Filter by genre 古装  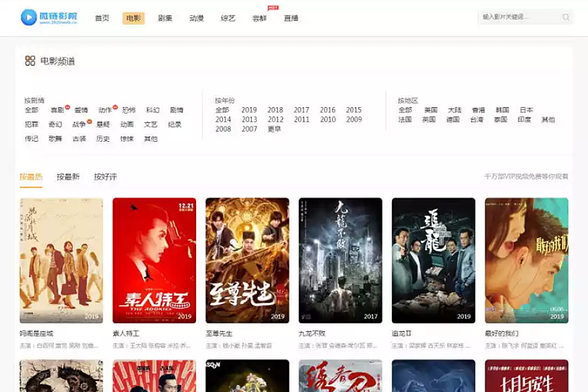79,139
